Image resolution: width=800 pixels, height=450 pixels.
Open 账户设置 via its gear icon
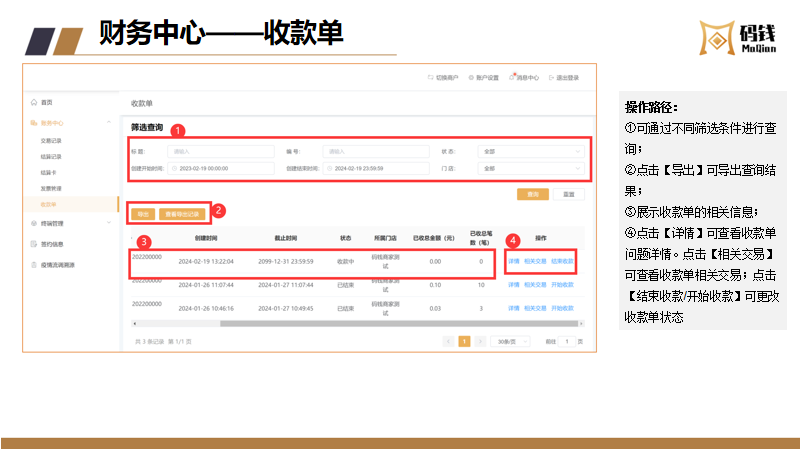click(x=471, y=76)
